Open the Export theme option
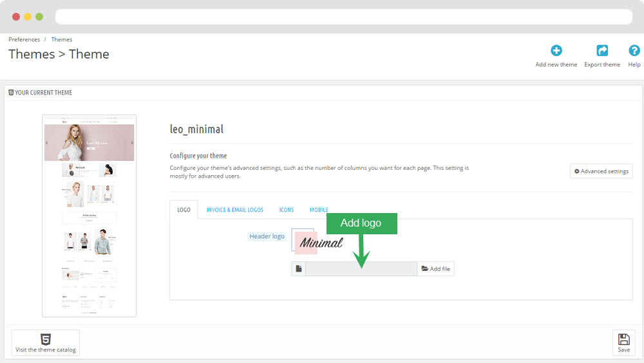Screen dimensions: 644x363 pyautogui.click(x=601, y=51)
